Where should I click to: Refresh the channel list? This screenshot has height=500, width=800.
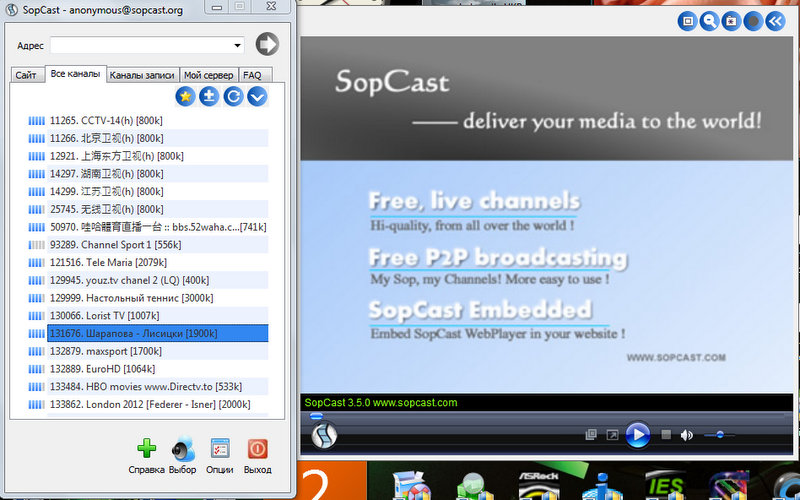click(233, 96)
